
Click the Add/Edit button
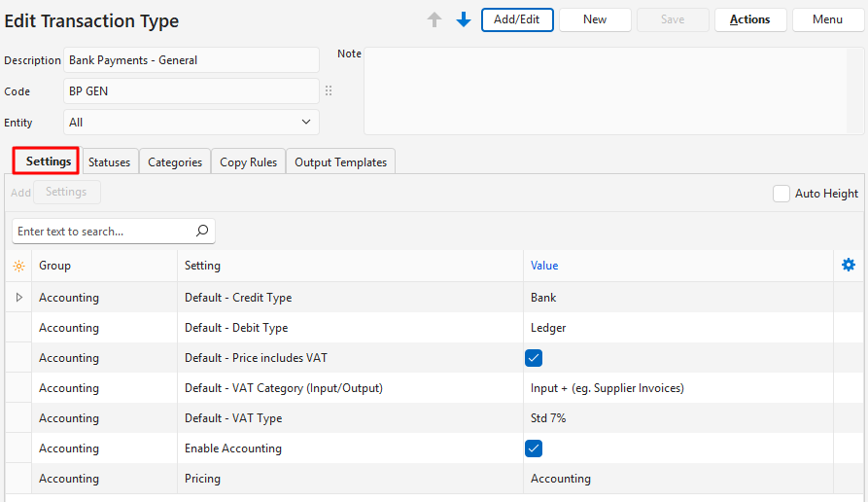[517, 19]
